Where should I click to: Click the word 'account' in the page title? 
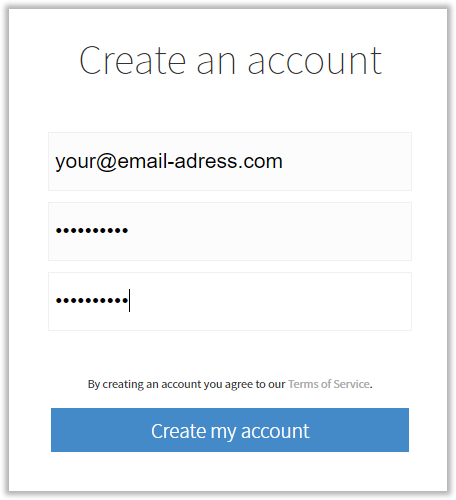click(315, 62)
